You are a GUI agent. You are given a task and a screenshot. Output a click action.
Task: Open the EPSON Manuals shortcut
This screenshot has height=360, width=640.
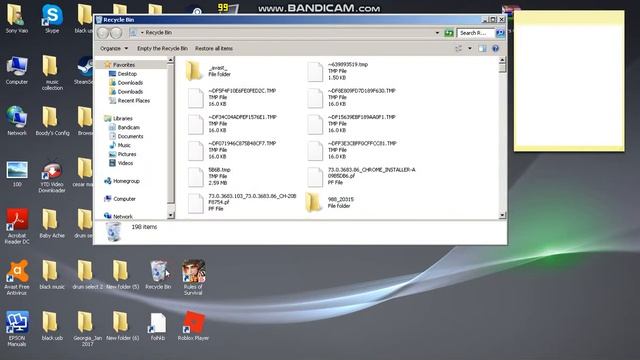(x=17, y=329)
